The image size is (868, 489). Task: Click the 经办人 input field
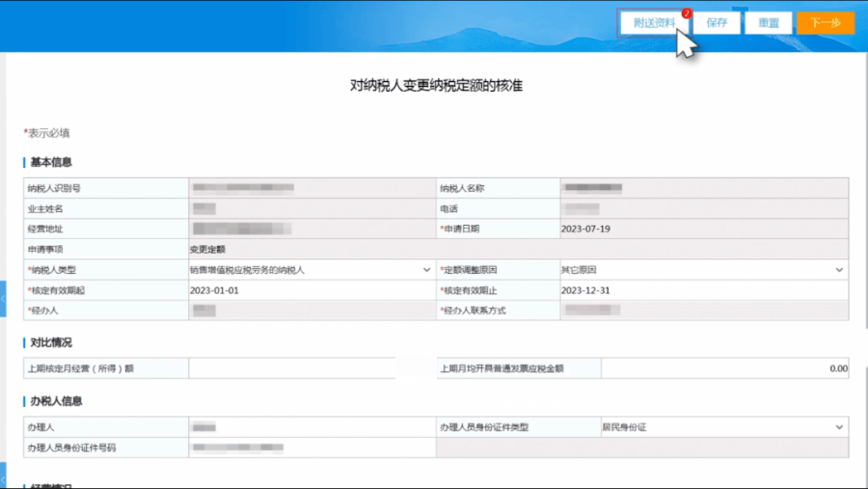point(311,311)
